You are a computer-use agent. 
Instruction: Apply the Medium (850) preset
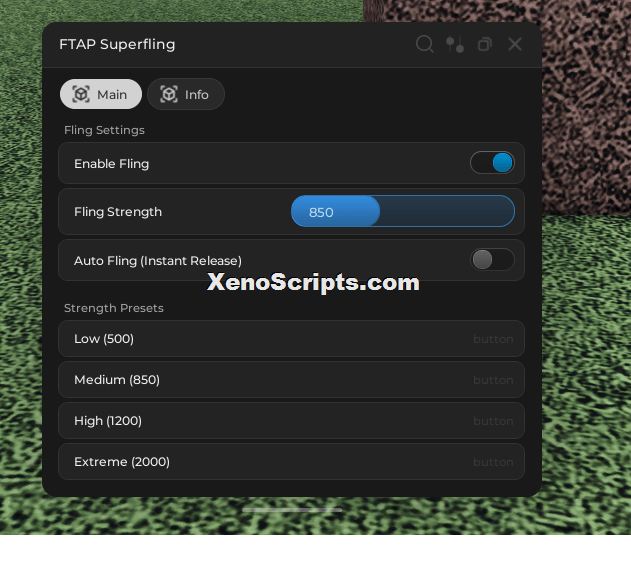(x=291, y=379)
